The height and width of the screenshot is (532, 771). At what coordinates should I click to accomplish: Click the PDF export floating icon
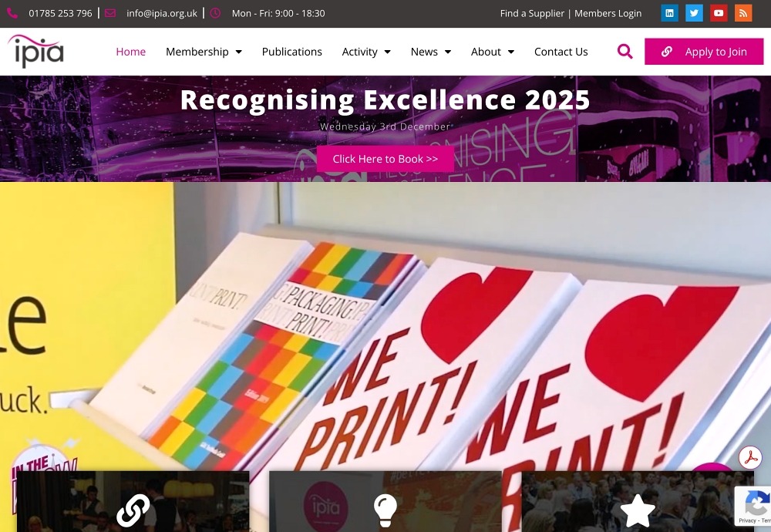[750, 458]
